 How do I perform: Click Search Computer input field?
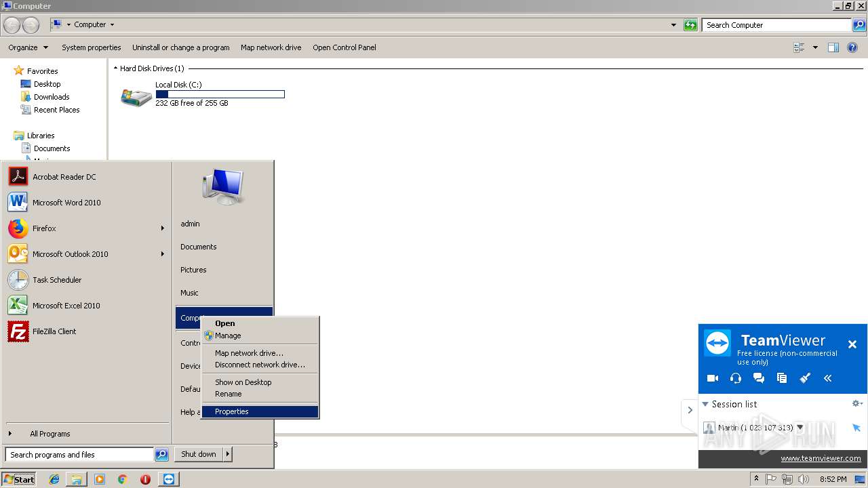click(x=777, y=25)
